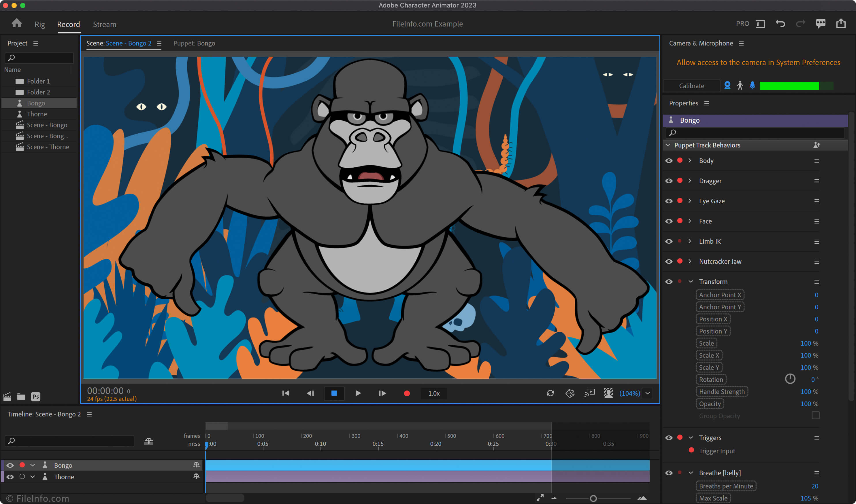Image resolution: width=856 pixels, height=504 pixels.
Task: Select the Record tab
Action: (68, 24)
